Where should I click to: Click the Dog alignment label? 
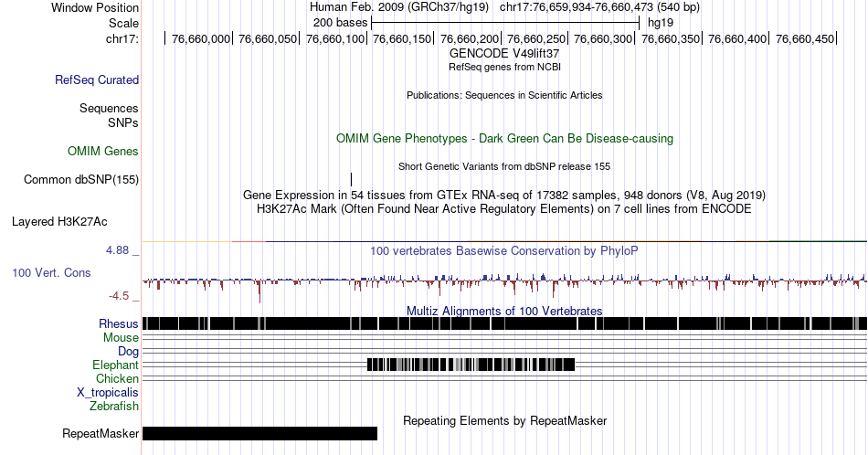tap(128, 352)
